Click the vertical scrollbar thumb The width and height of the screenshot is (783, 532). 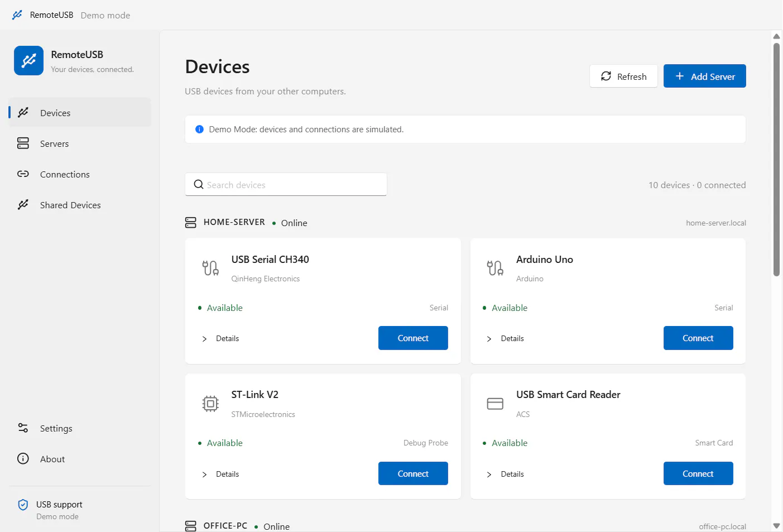pyautogui.click(x=776, y=160)
